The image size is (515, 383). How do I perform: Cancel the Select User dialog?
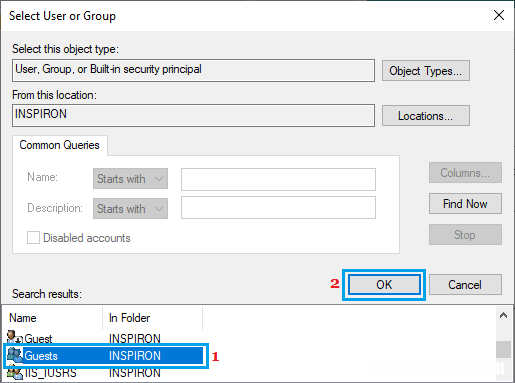(x=465, y=284)
